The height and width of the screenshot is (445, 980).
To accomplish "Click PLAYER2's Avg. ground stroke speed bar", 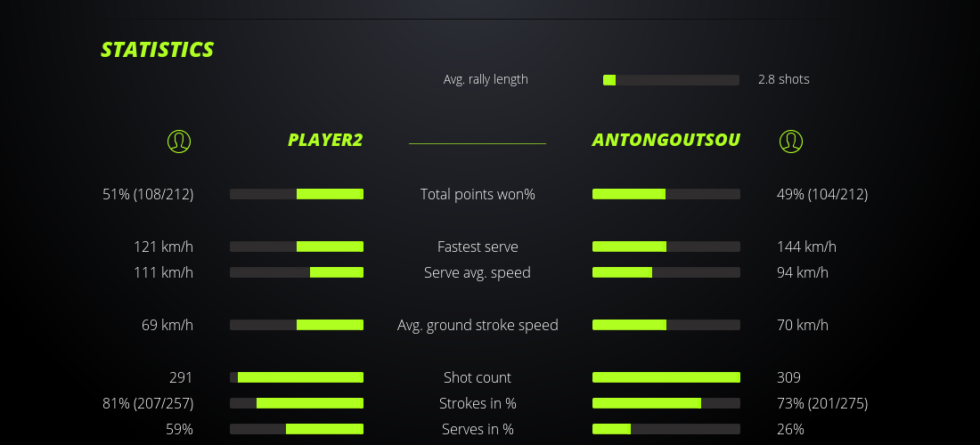I will coord(297,325).
